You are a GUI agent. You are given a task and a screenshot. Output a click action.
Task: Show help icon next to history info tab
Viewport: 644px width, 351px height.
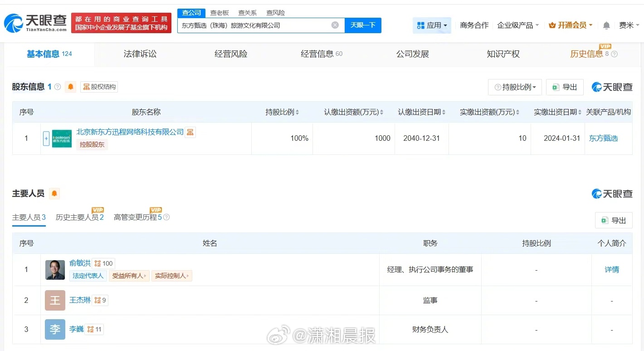pos(615,54)
